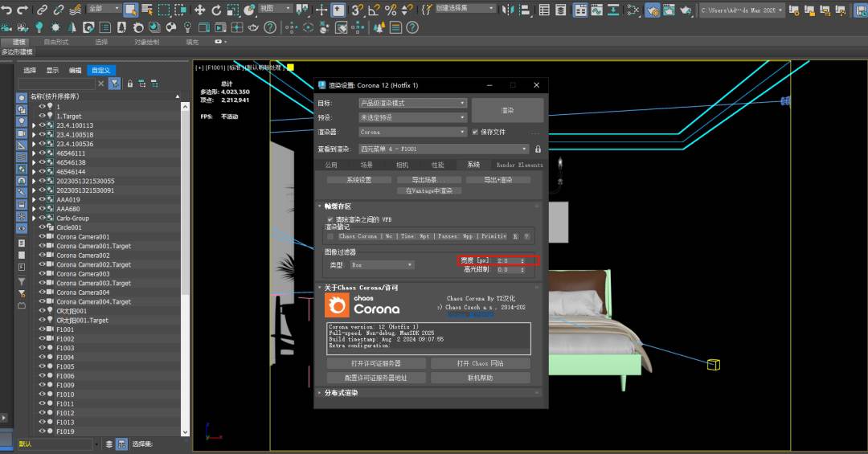Viewport: 868px width, 454px height.
Task: Toggle the 3D Snaps icon
Action: (x=358, y=10)
